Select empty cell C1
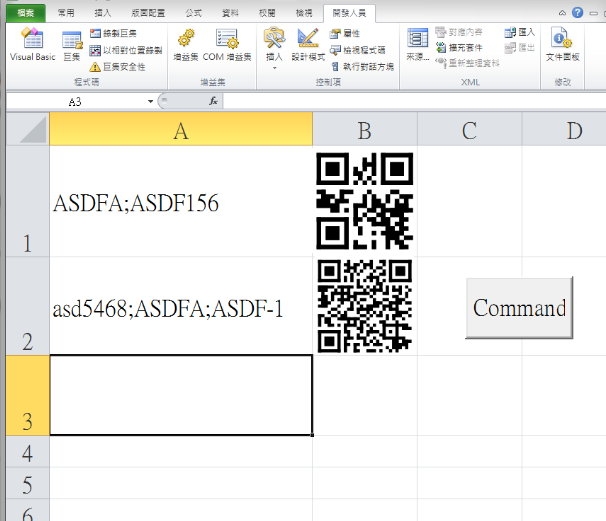Image resolution: width=606 pixels, height=521 pixels. 470,201
